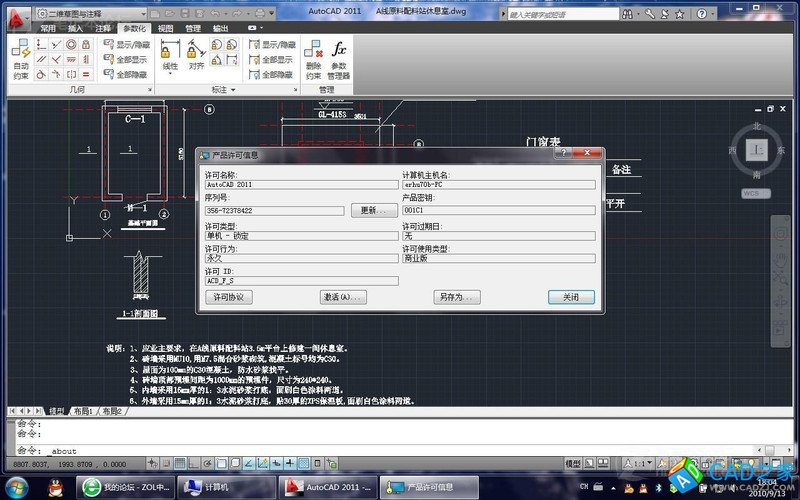Viewport: 800px width, 500px height.
Task: Toggle grid display in status bar
Action: [180, 463]
